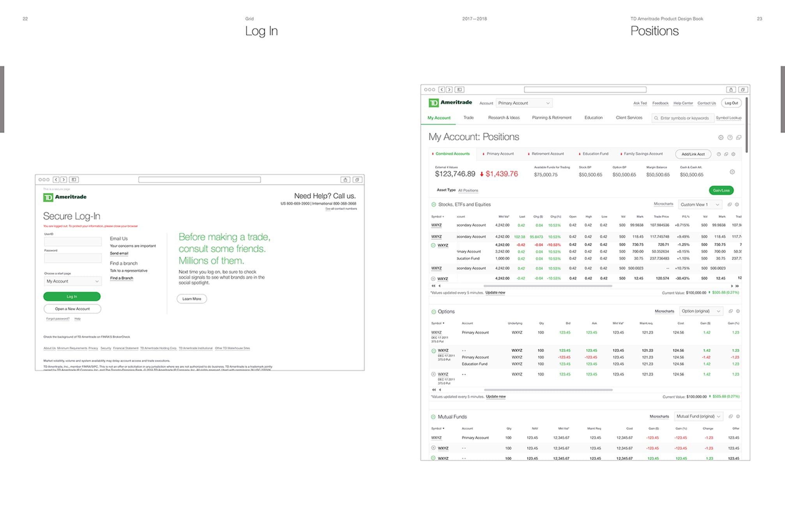This screenshot has width=785, height=532.
Task: Click Open a New Account button
Action: pos(72,309)
